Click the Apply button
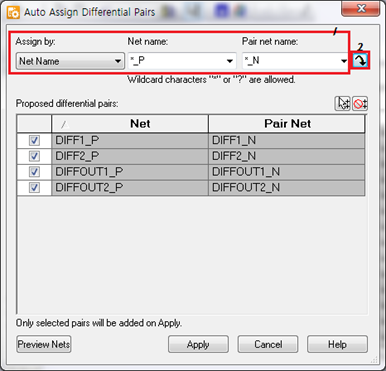Screen dimensions: 386x371 [x=198, y=344]
